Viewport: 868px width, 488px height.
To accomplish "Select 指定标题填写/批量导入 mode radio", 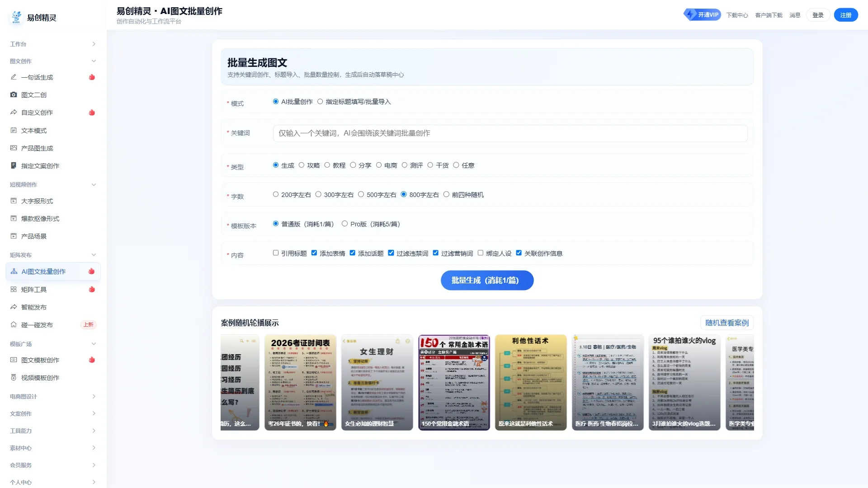I will click(320, 102).
